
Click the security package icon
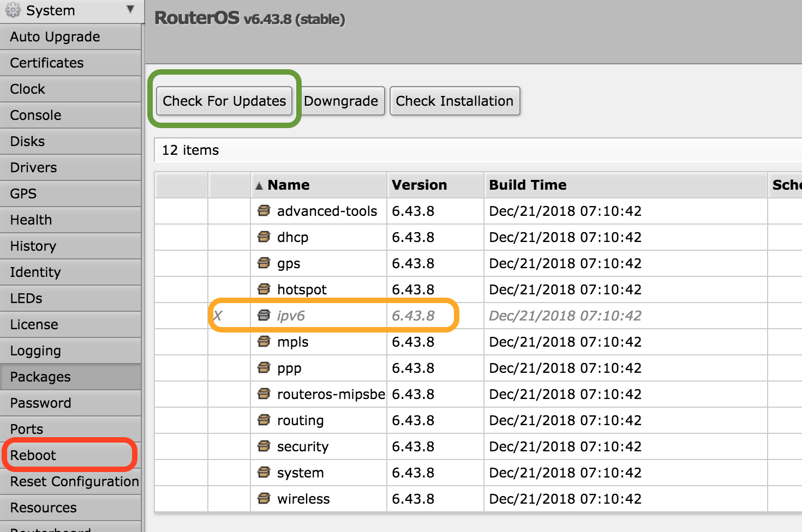(x=264, y=446)
